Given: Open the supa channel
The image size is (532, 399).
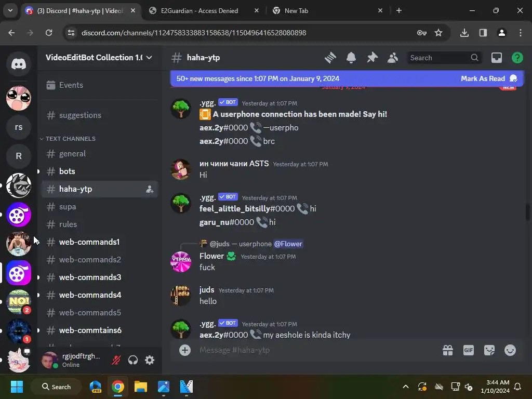Looking at the screenshot, I should (100, 207).
